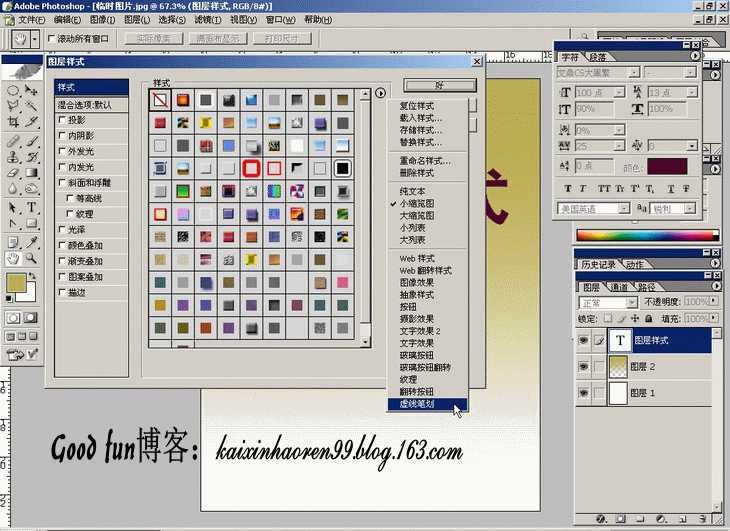Check the 描边 stroke option
730x531 pixels.
pos(62,292)
